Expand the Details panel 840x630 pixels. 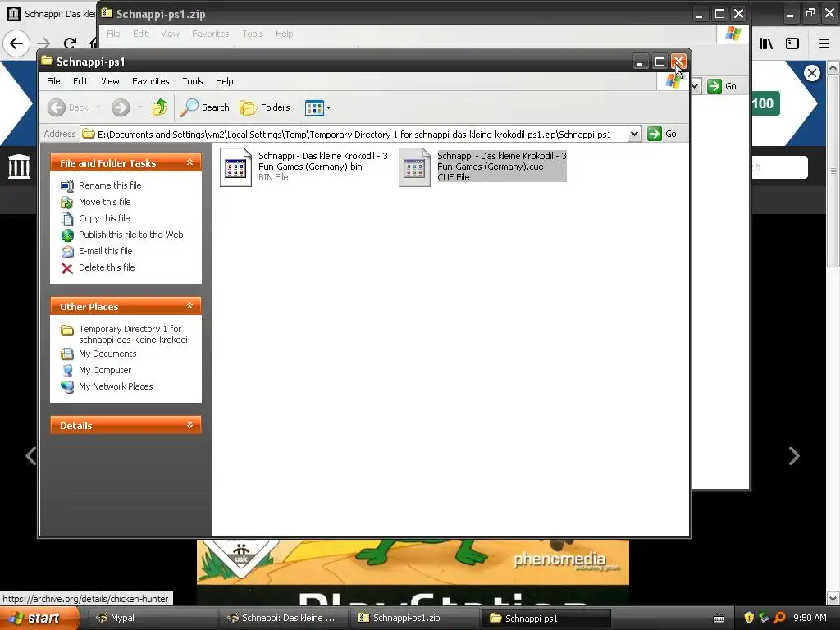tap(189, 425)
